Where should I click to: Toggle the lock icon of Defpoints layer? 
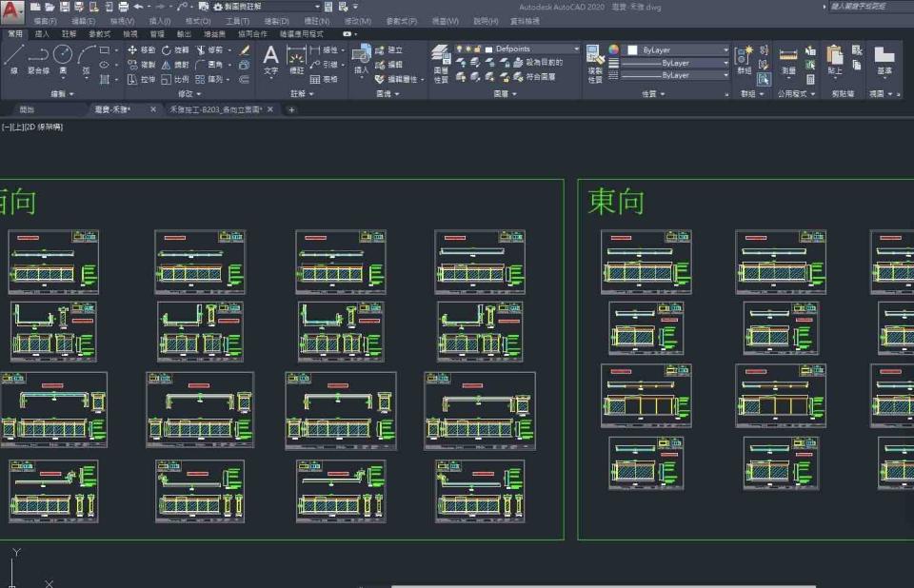click(x=479, y=49)
